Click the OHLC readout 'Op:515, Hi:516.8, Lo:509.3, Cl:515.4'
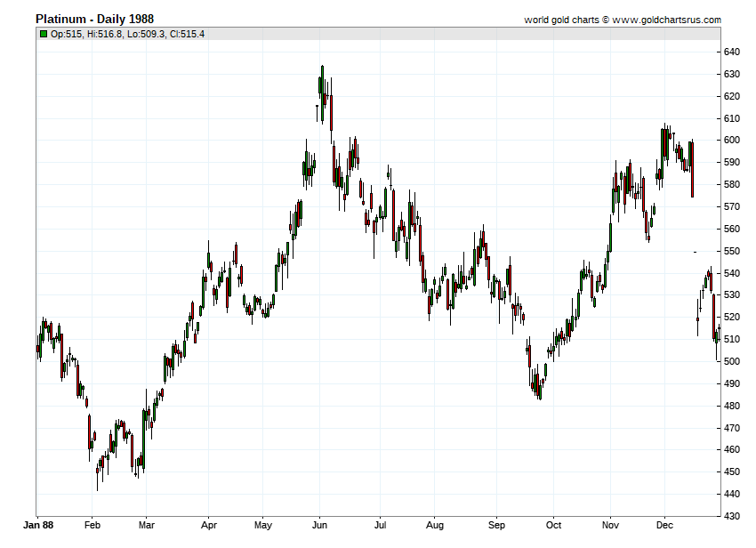 127,34
